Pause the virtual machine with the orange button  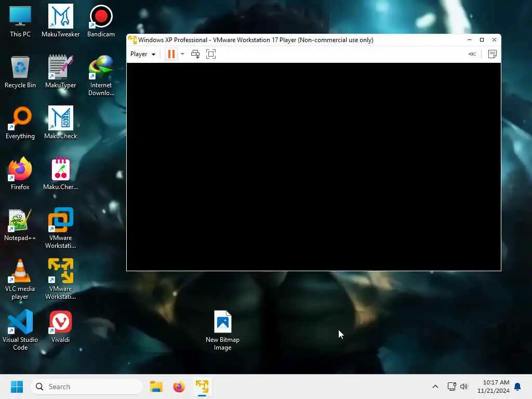click(171, 54)
